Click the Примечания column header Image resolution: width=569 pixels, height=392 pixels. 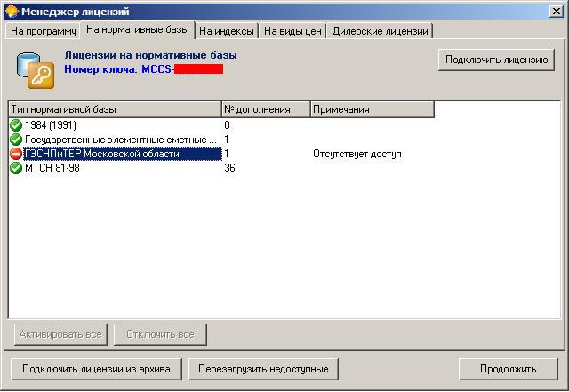[373, 109]
